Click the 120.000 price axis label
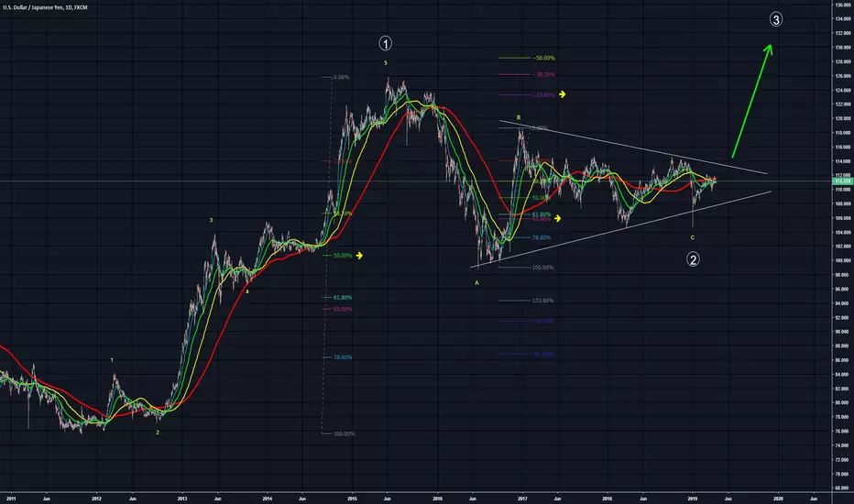 842,118
